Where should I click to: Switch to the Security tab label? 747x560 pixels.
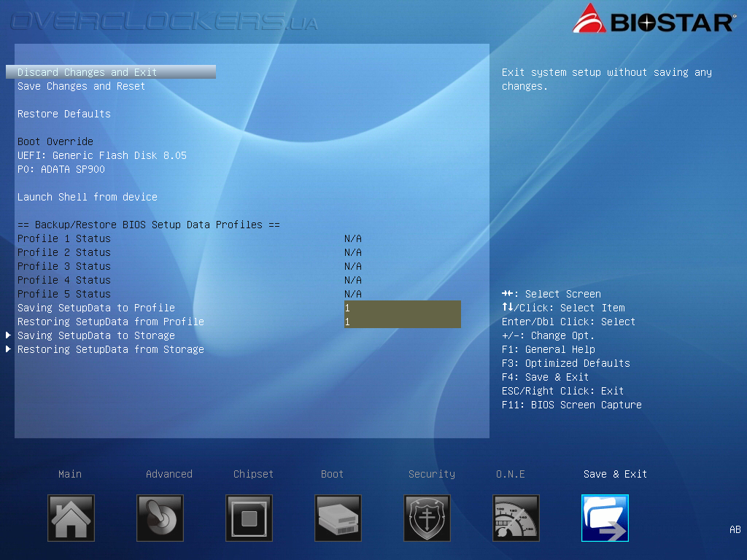tap(432, 474)
